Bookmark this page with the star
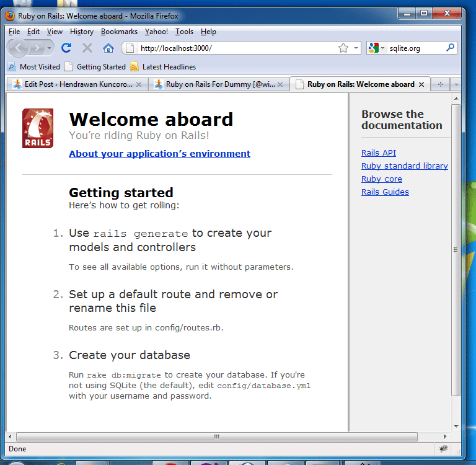476x465 pixels. coord(343,48)
